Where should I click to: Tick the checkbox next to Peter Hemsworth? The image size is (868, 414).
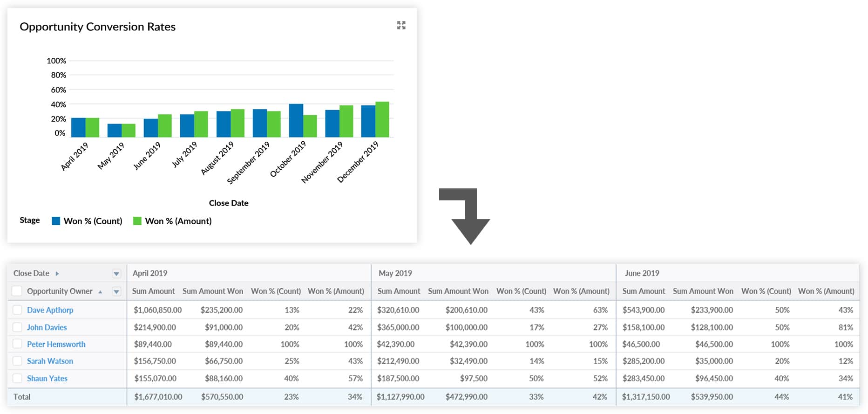pyautogui.click(x=17, y=344)
